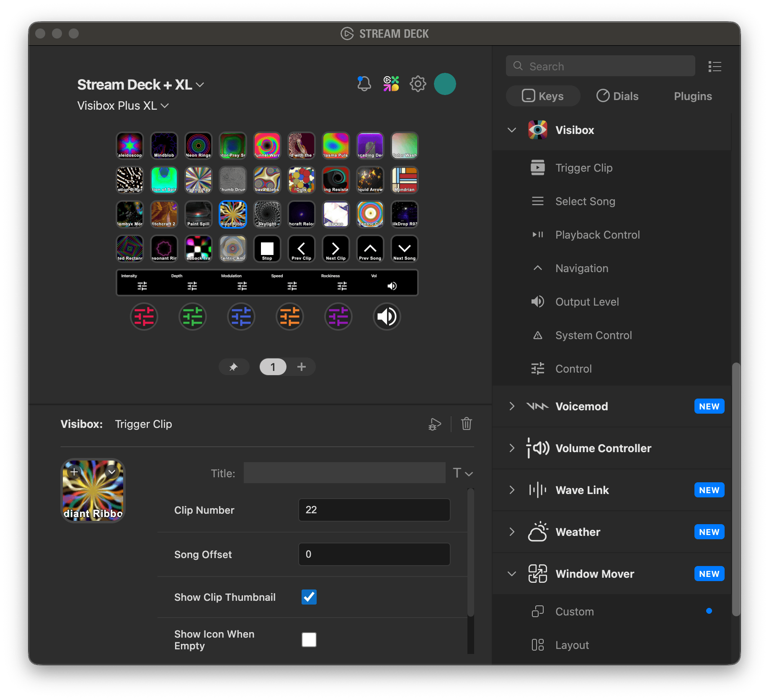Expand the Wave Link category
Viewport: 769px width, 700px height.
click(x=512, y=490)
